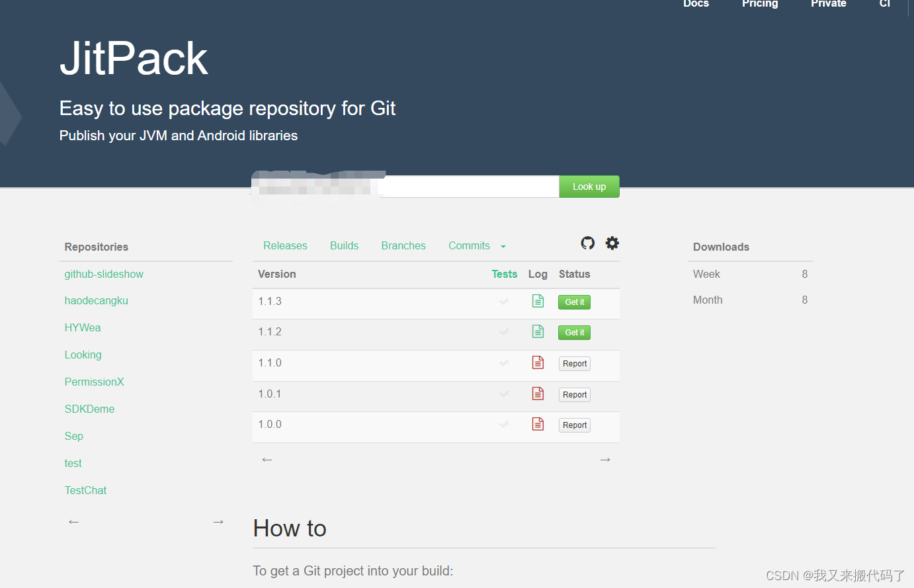Screen dimensions: 914x588
Task: Click inside the repository search field
Action: pos(470,186)
